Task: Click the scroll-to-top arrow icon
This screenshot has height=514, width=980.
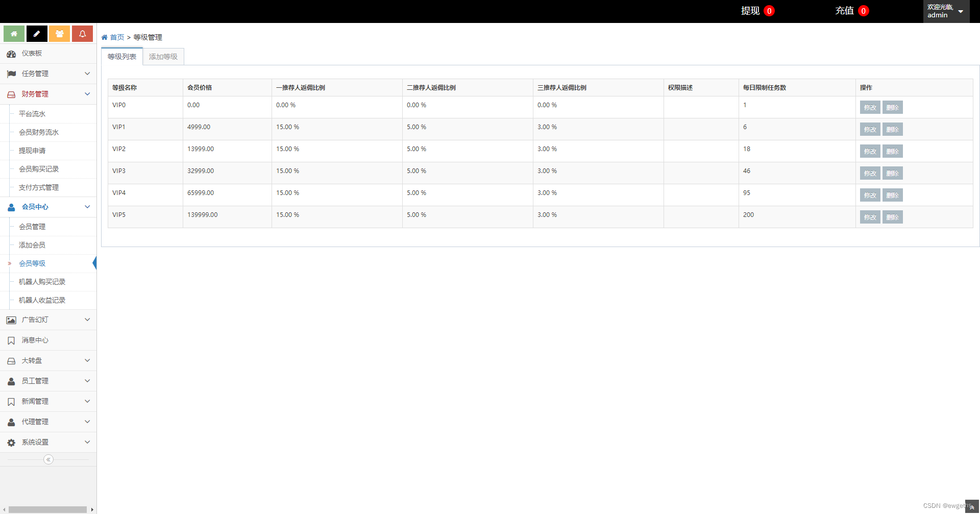Action: 971,506
